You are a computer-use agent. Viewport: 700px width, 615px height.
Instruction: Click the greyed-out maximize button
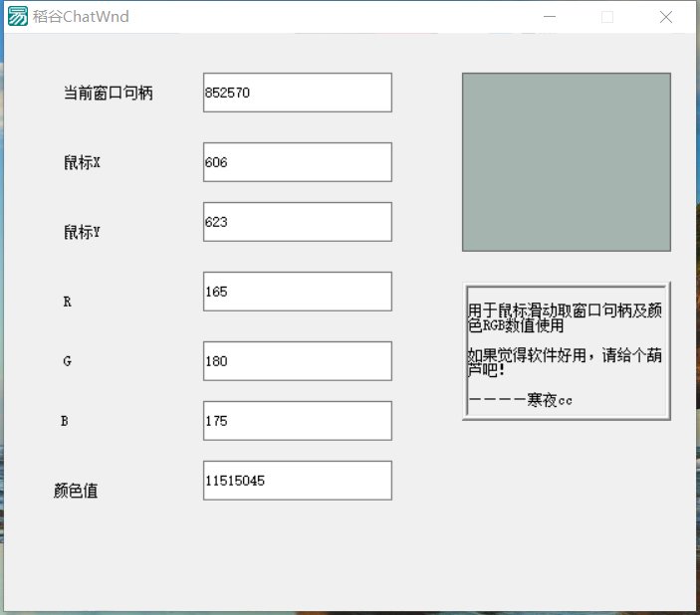pos(607,17)
